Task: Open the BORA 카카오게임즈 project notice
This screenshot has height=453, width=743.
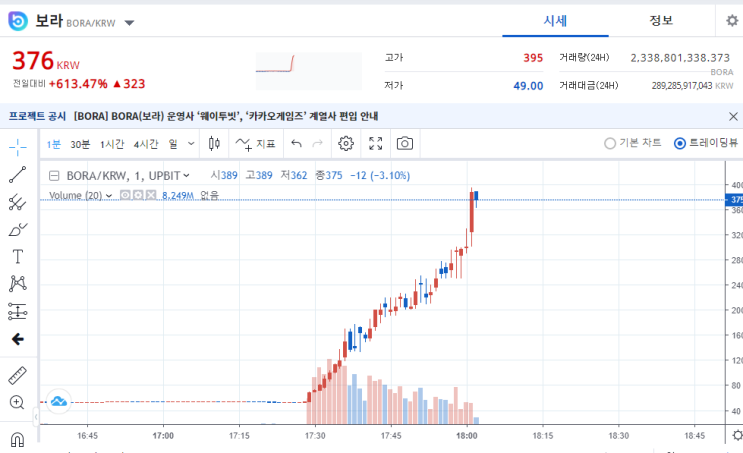Action: [226, 116]
